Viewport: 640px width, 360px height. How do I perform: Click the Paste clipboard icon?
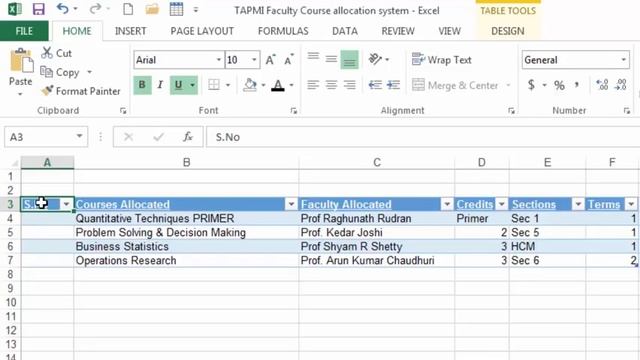coord(21,61)
